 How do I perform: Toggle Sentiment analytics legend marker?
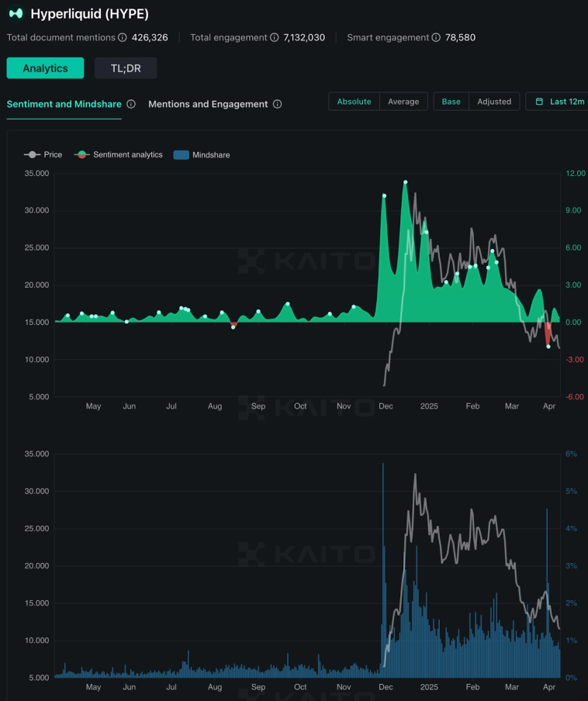[81, 154]
